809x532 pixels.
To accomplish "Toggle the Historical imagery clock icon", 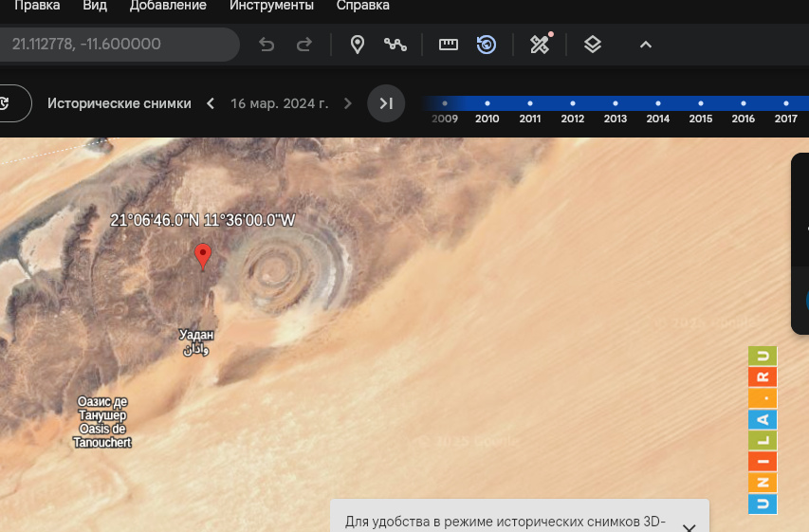I will (487, 45).
